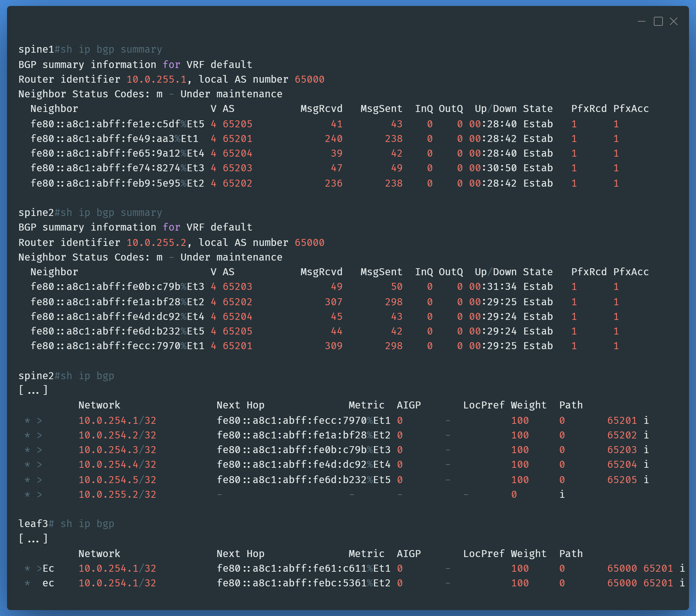This screenshot has width=696, height=616.
Task: Click network 10.0.255.2/32 route entry
Action: pos(117,495)
